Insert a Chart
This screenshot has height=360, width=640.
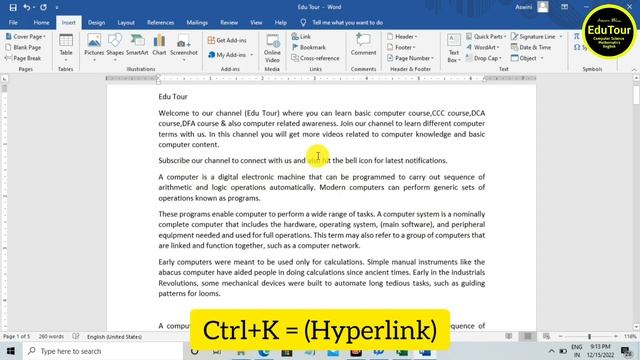click(159, 45)
